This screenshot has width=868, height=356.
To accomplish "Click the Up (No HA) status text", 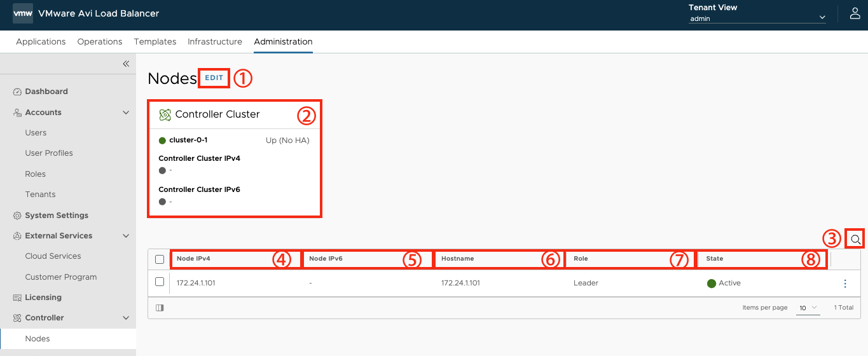I will (287, 140).
